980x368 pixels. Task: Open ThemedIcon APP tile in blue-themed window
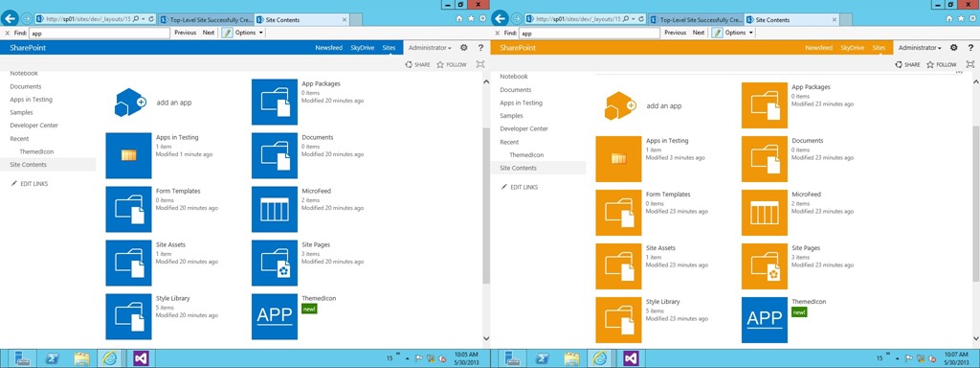coord(275,316)
